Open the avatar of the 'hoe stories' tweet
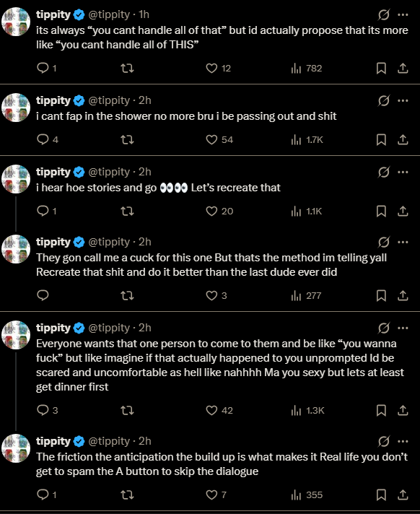This screenshot has height=514, width=420. click(x=16, y=179)
